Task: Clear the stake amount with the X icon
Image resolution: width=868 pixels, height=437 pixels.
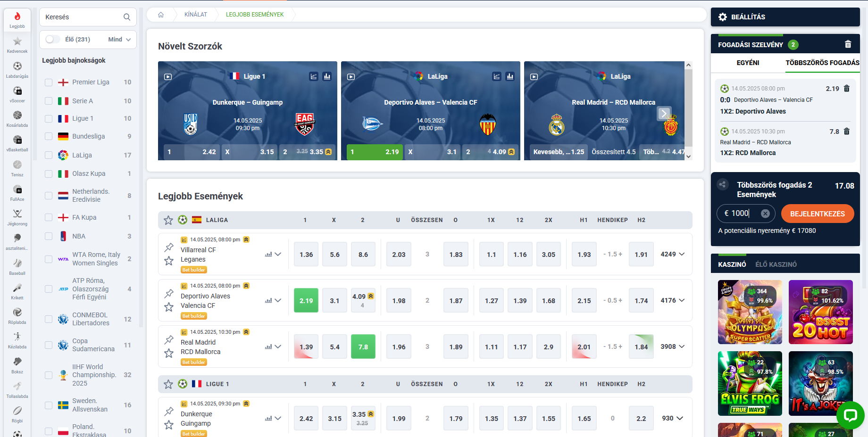Action: click(765, 214)
